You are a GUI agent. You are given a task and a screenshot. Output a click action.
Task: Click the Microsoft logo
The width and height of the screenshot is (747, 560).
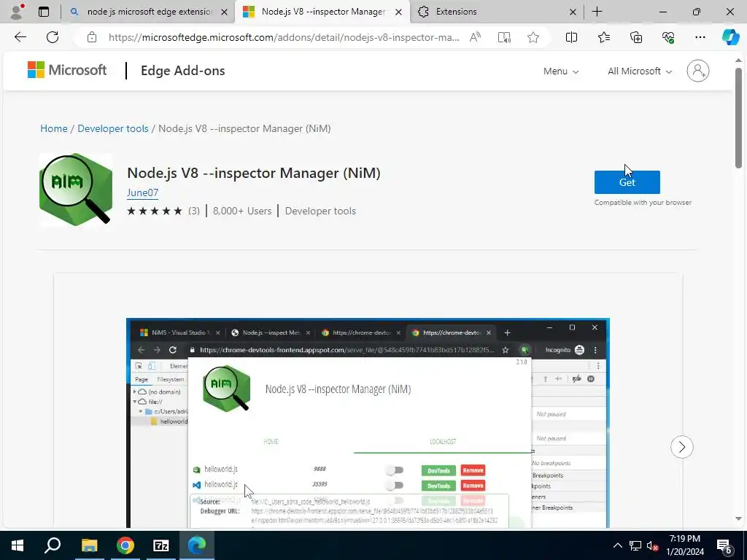(67, 70)
